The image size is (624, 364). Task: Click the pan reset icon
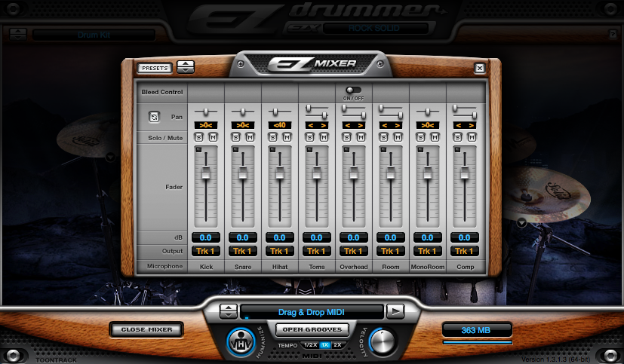155,117
